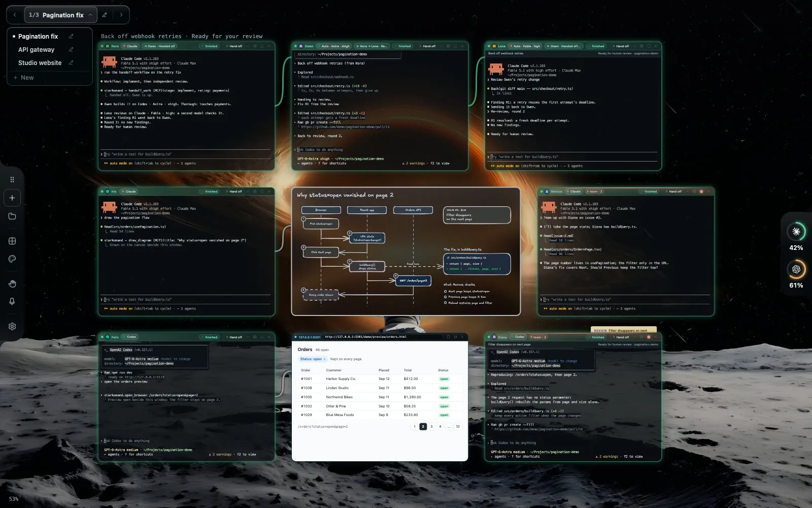This screenshot has width=812, height=508.
Task: Toggle the finished badge in Nora's window
Action: [x=210, y=46]
